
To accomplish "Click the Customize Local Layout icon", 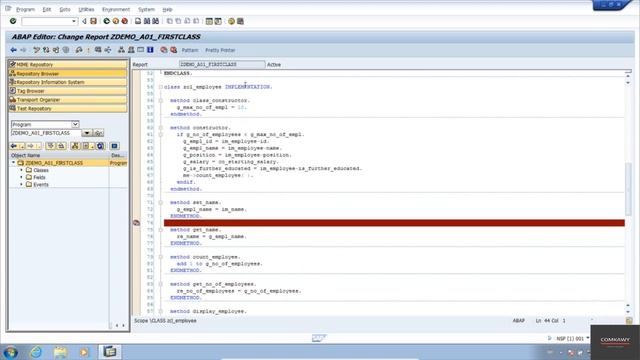I will (x=240, y=21).
